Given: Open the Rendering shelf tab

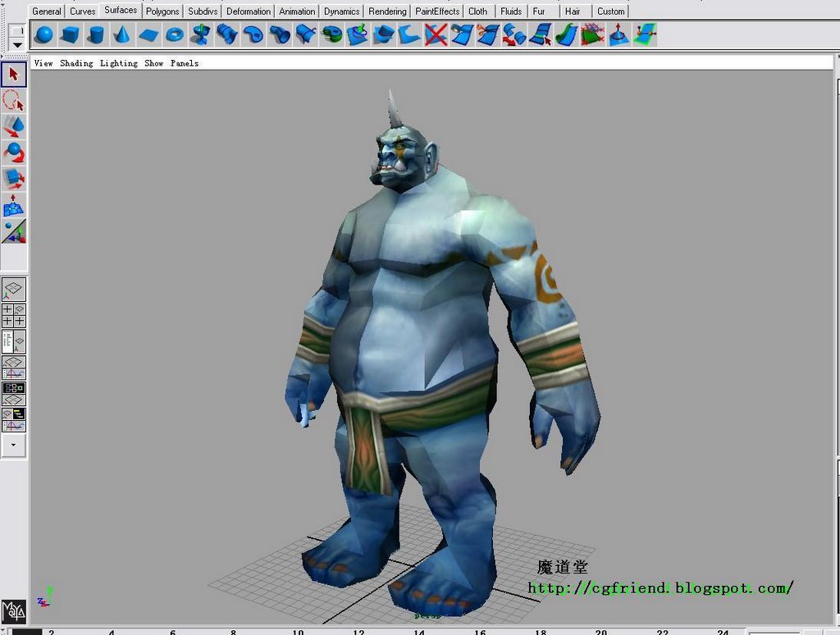Looking at the screenshot, I should 387,11.
